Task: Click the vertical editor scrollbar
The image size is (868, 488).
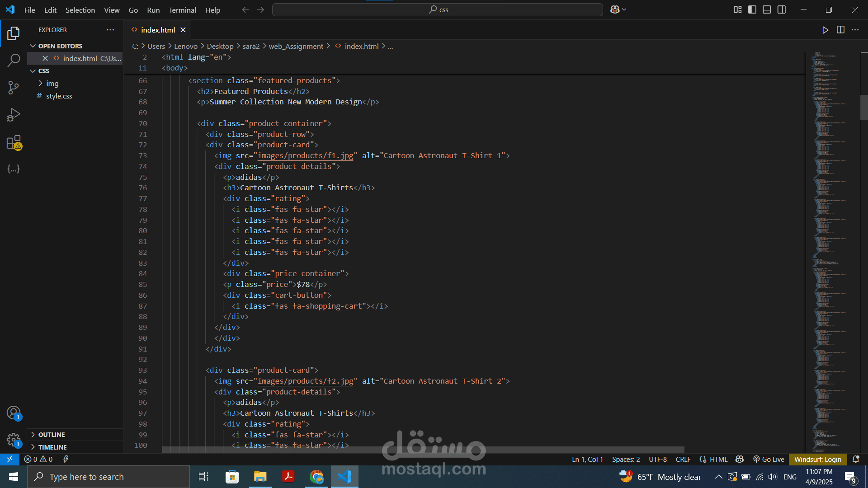Action: (x=864, y=107)
